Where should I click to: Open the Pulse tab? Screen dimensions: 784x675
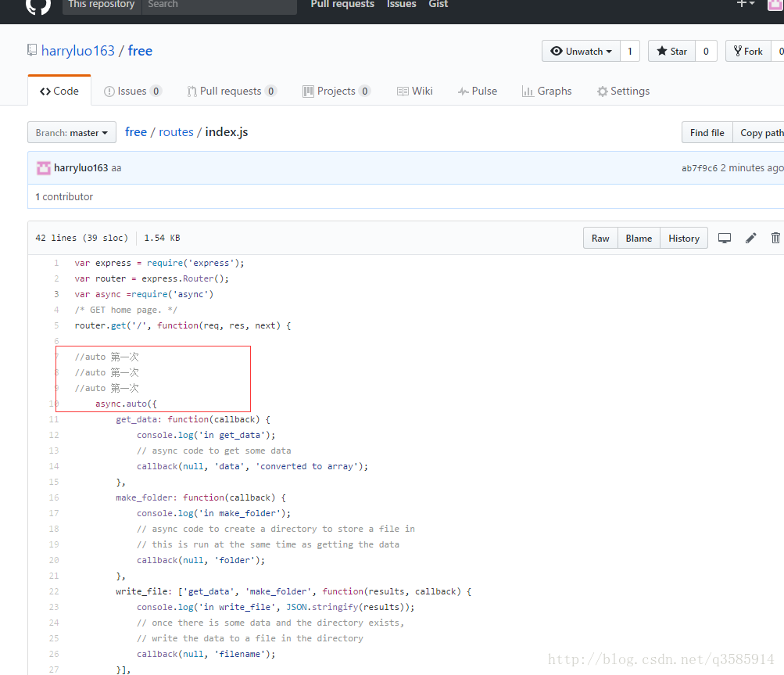click(x=477, y=91)
